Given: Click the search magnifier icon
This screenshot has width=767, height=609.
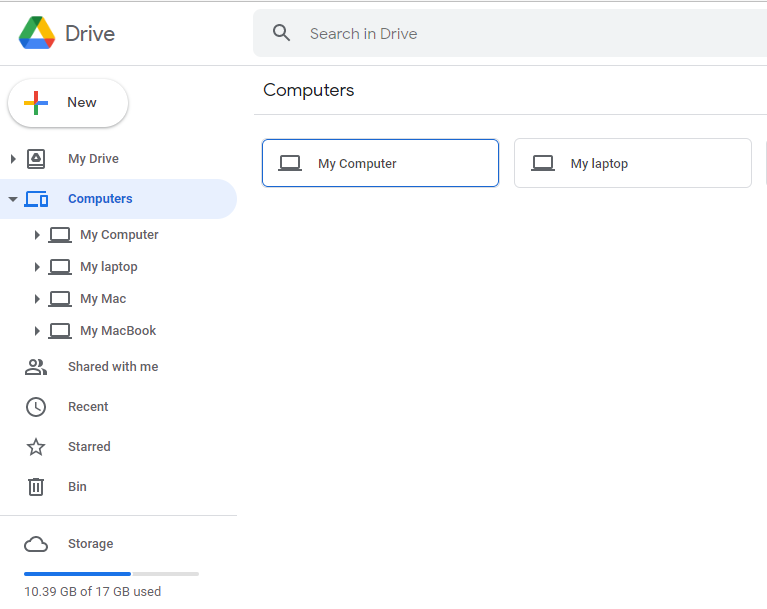Looking at the screenshot, I should (x=281, y=33).
